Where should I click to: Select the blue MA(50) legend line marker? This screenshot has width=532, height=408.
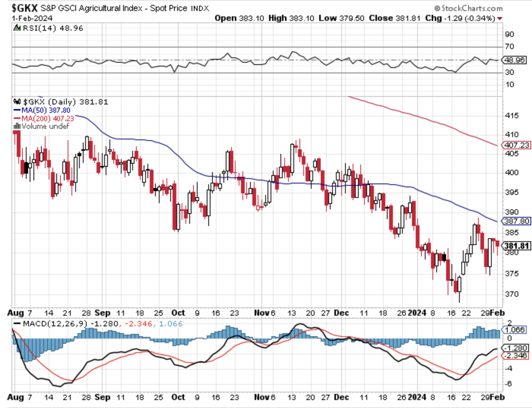tap(17, 110)
